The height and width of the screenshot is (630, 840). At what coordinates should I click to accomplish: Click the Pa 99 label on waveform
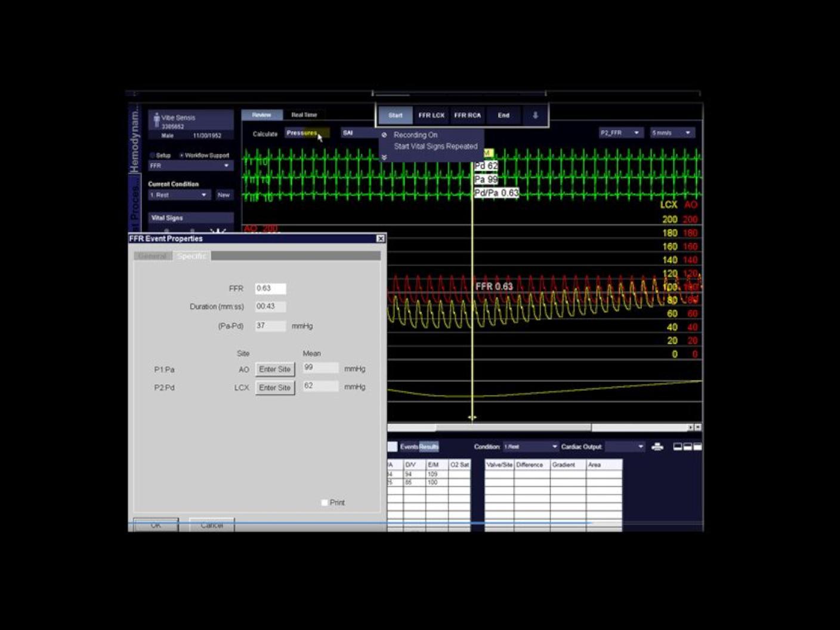(x=486, y=179)
